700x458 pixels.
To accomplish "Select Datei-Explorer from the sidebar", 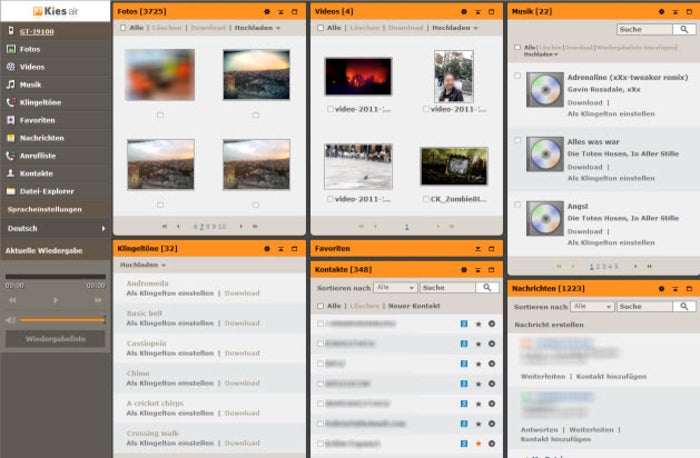I will click(x=44, y=190).
